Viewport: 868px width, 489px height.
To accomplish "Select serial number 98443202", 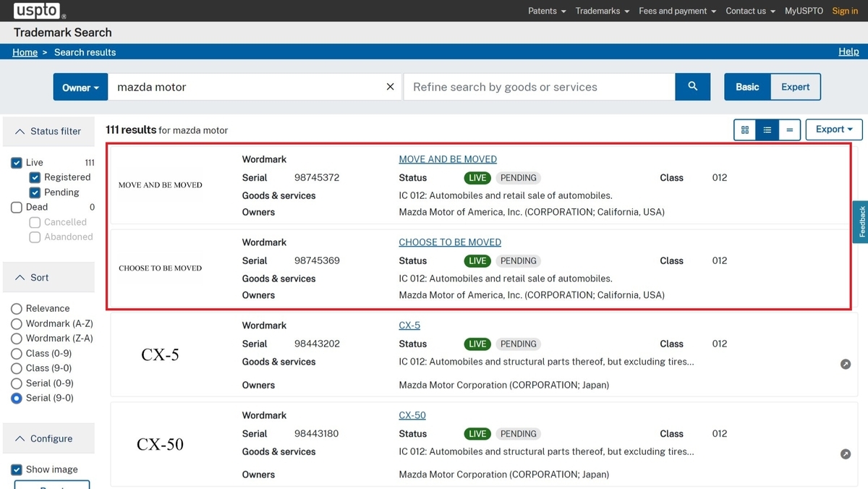I will (x=317, y=344).
